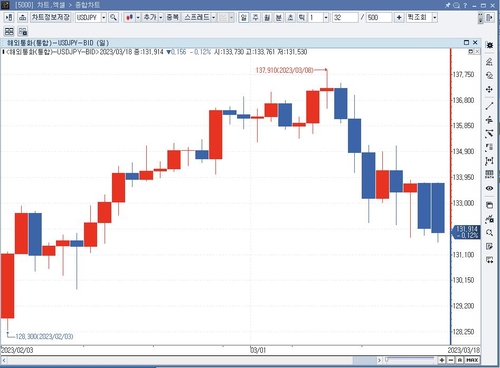Click the toolbar up/down scroll stepper

click(x=480, y=17)
